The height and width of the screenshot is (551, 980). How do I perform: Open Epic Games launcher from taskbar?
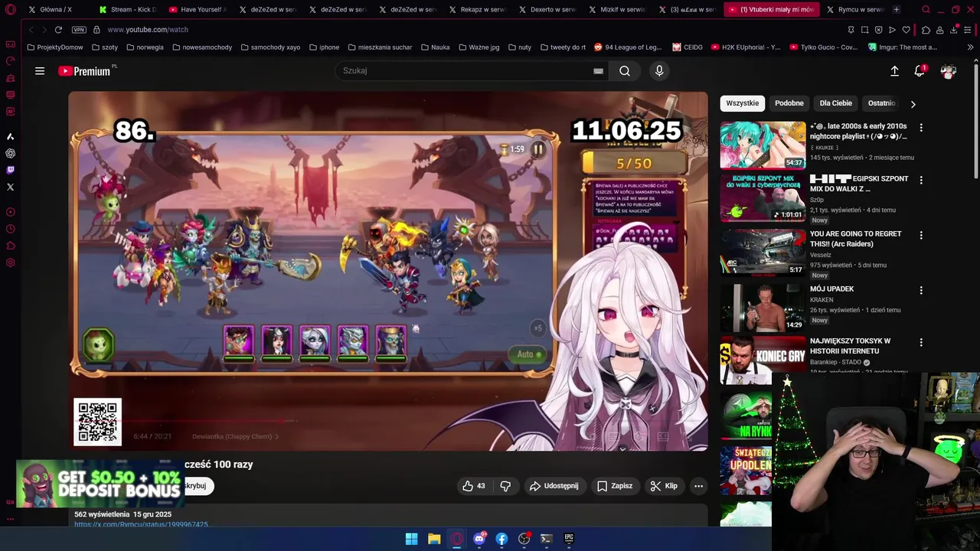[x=569, y=539]
